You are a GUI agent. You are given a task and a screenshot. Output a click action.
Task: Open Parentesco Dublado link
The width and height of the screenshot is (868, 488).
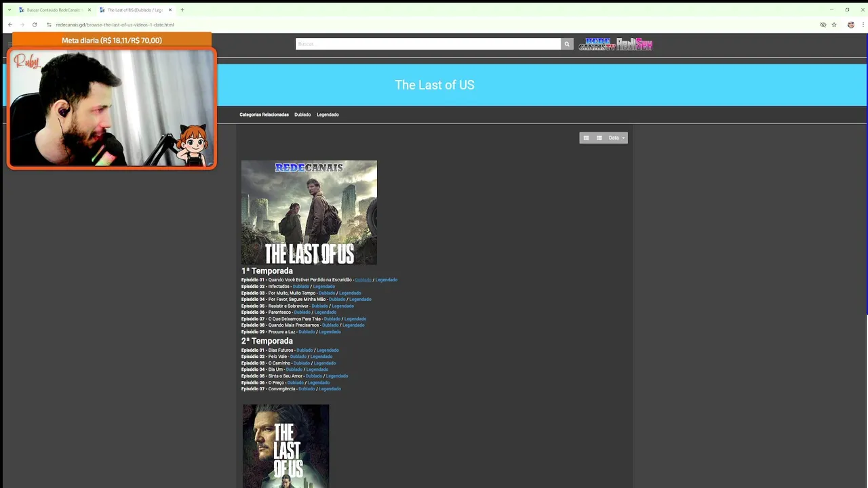click(x=302, y=312)
